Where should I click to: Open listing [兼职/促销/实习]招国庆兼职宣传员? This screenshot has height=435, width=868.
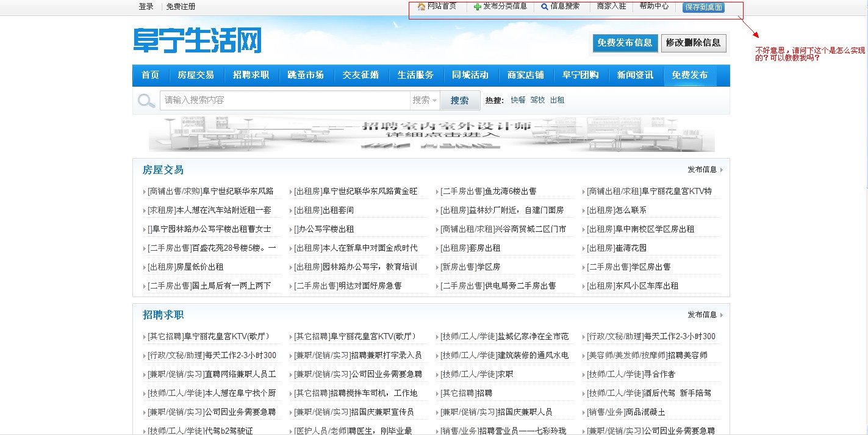click(354, 412)
